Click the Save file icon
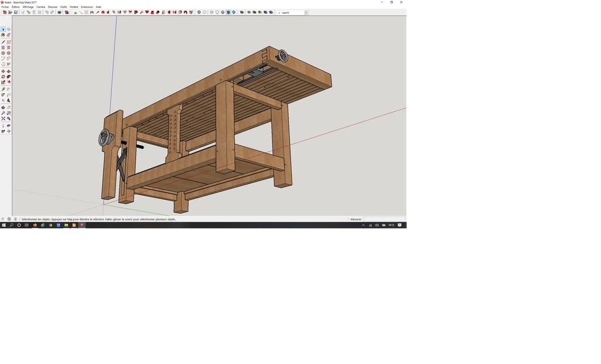Viewport: 601px width, 364px height. (x=16, y=12)
